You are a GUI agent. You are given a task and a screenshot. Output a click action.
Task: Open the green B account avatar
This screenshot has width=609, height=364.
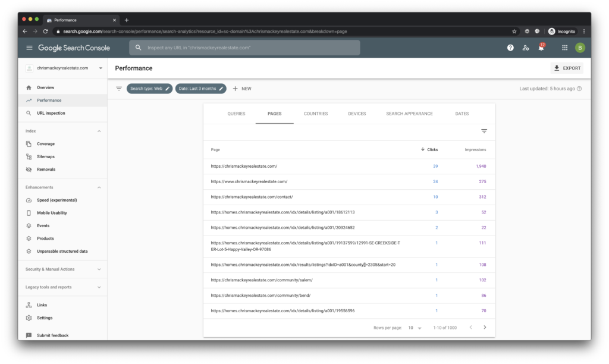pyautogui.click(x=580, y=48)
